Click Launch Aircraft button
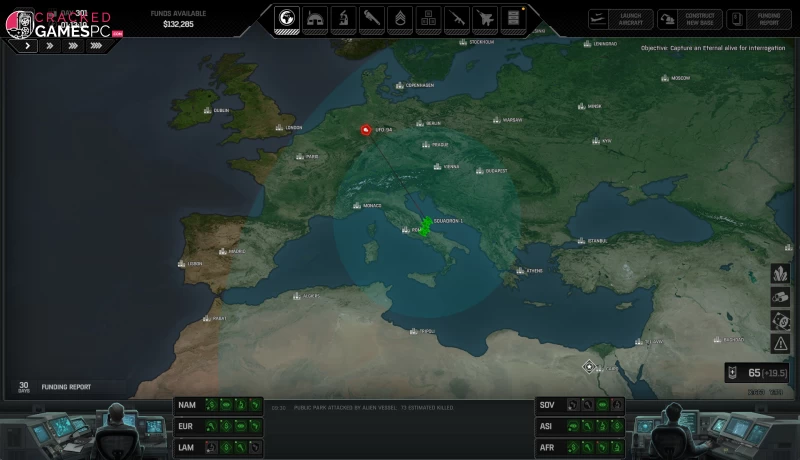The image size is (800, 460). (x=620, y=19)
